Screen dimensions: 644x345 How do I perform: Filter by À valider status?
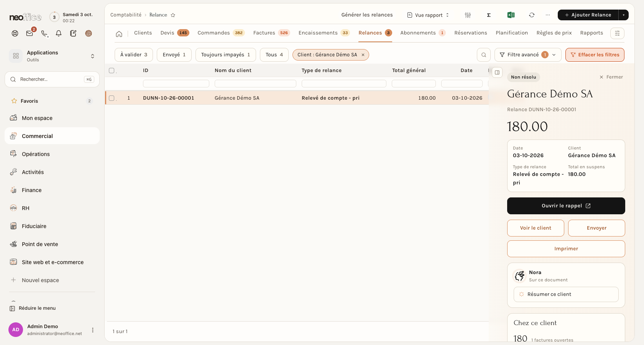click(134, 55)
